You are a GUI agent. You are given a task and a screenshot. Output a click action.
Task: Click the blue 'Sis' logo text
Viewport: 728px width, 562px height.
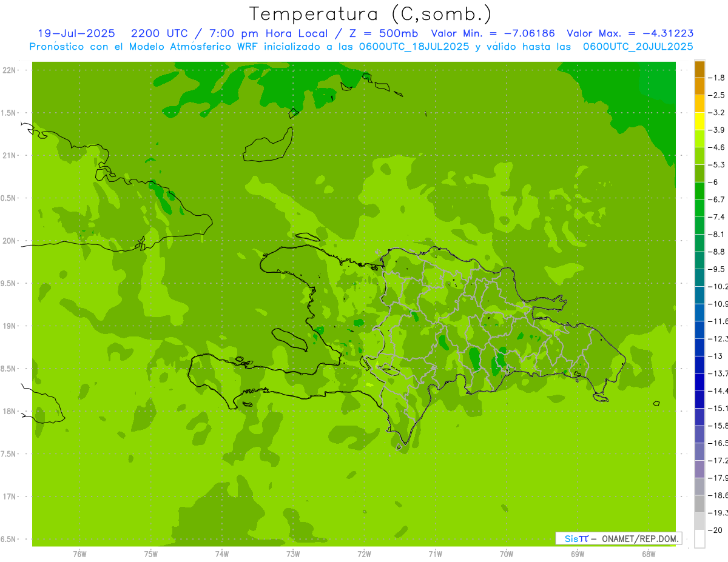click(570, 538)
